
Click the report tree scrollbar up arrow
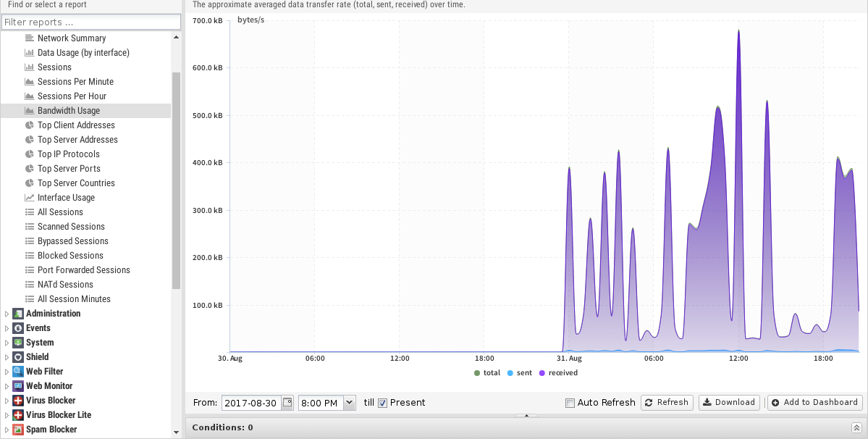(x=176, y=37)
